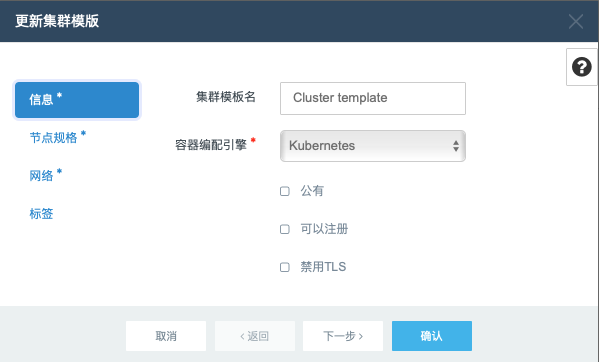The height and width of the screenshot is (362, 599).
Task: Click the 集群模板名 field label
Action: pyautogui.click(x=226, y=97)
